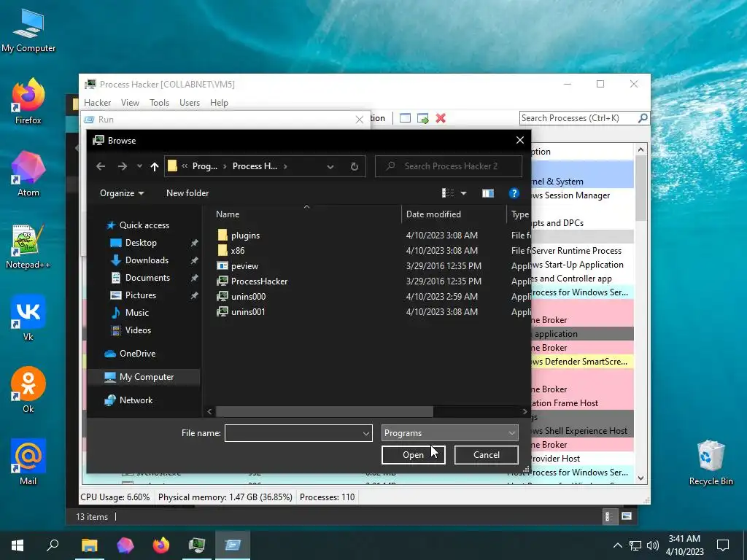
Task: Click the red X terminate toolbar icon
Action: (441, 118)
